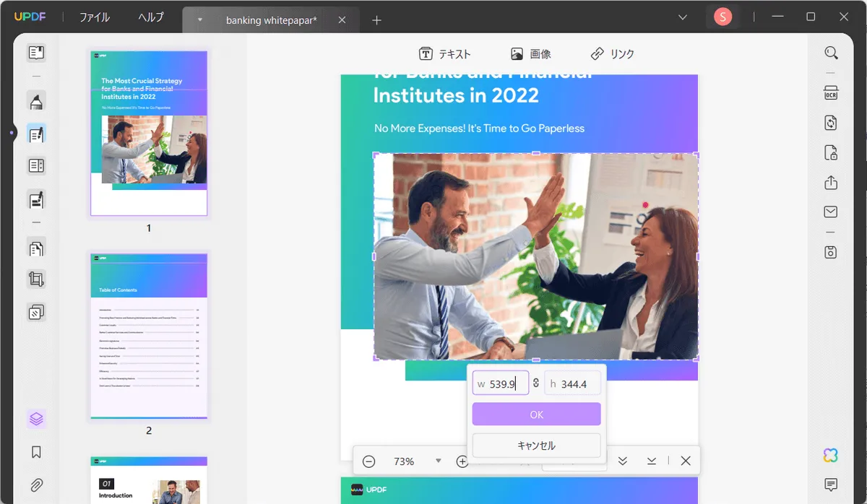Select the Edit PDF tool
Viewport: 867px width, 504px height.
36,134
